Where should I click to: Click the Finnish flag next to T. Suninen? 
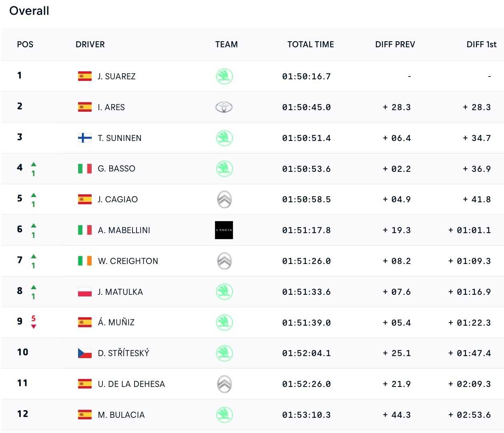tap(85, 138)
